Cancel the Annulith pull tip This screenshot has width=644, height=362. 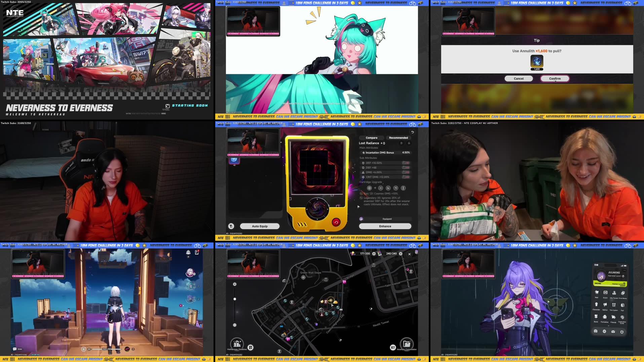click(x=519, y=78)
